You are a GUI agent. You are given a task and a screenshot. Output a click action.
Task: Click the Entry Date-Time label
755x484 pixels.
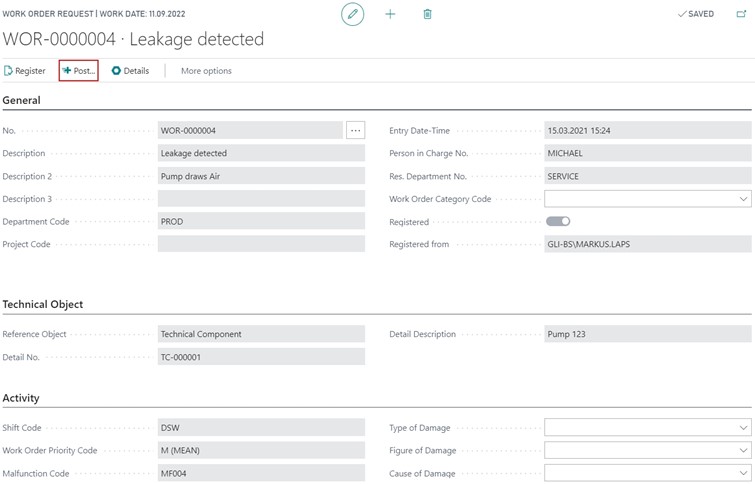(x=419, y=131)
